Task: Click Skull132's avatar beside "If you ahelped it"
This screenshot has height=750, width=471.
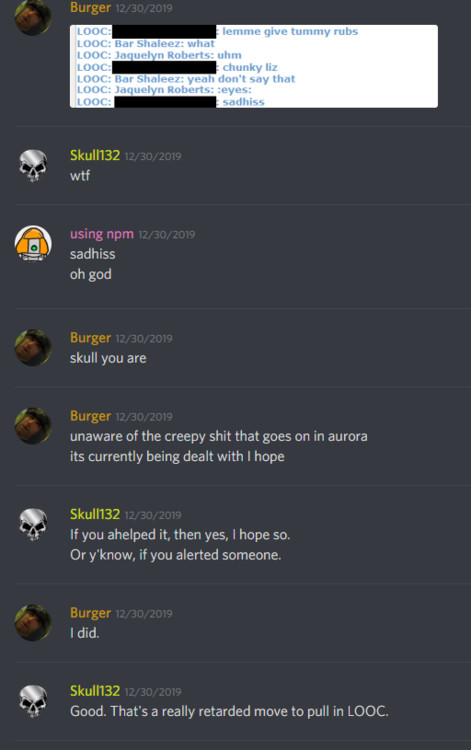Action: (x=33, y=524)
